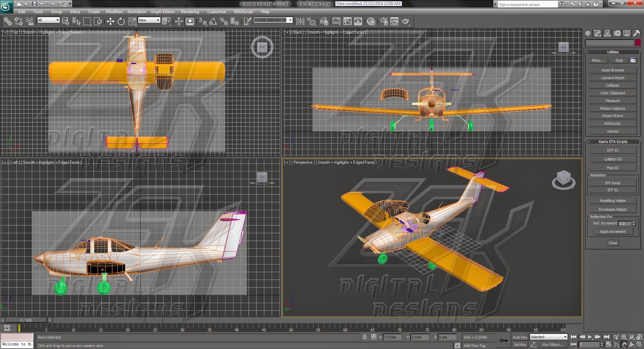This screenshot has height=349, width=644.
Task: Click the red object color swatch
Action: (638, 43)
